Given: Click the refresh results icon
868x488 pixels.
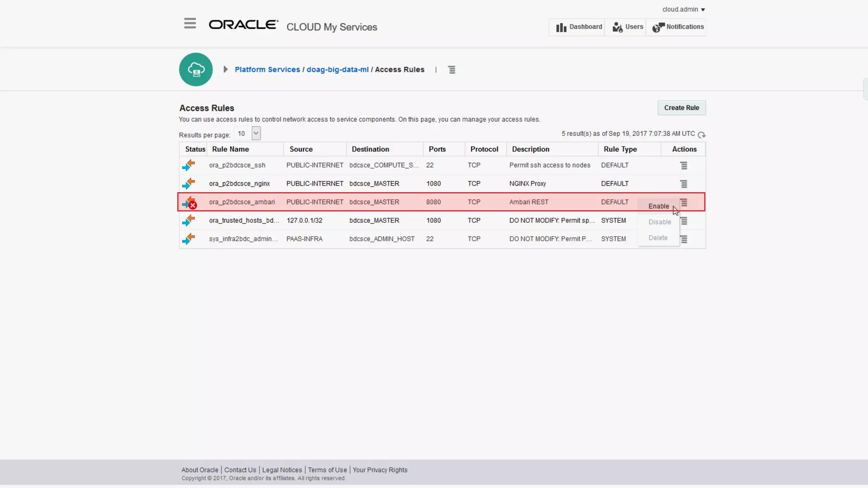Looking at the screenshot, I should coord(701,135).
